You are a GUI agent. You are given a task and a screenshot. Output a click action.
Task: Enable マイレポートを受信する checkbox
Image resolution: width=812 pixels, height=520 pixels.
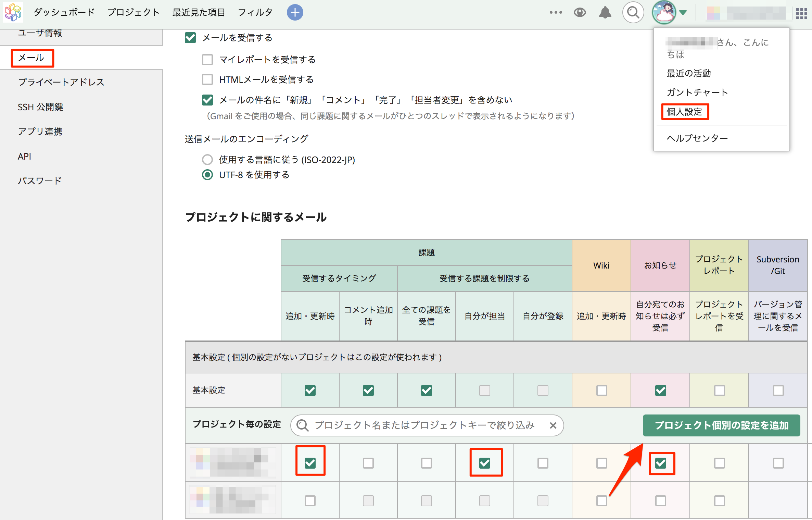207,60
